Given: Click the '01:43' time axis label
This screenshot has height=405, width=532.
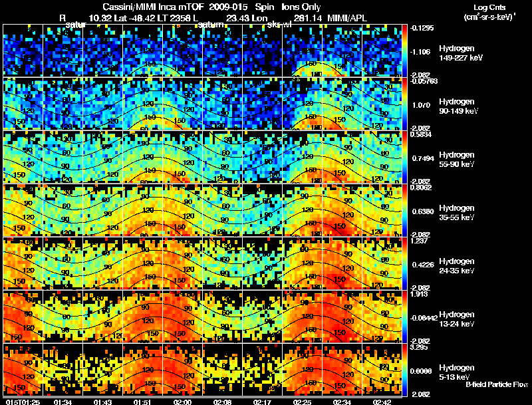Looking at the screenshot, I should click(102, 402).
